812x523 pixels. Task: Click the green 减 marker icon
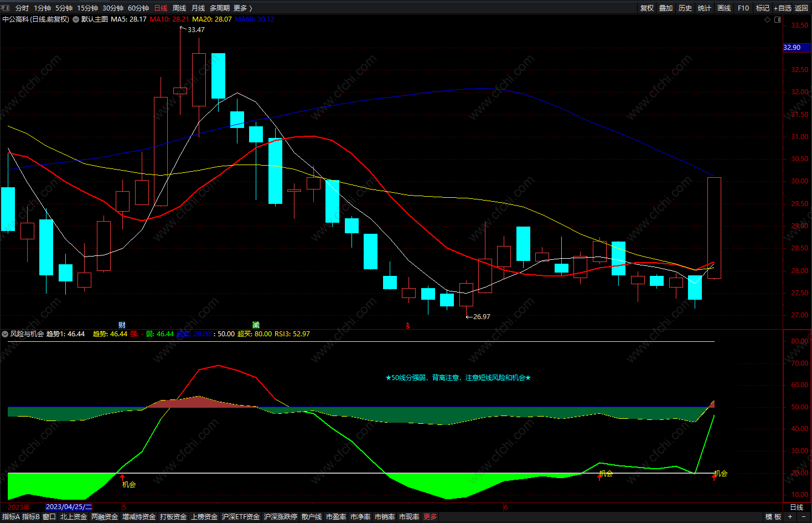coord(256,325)
